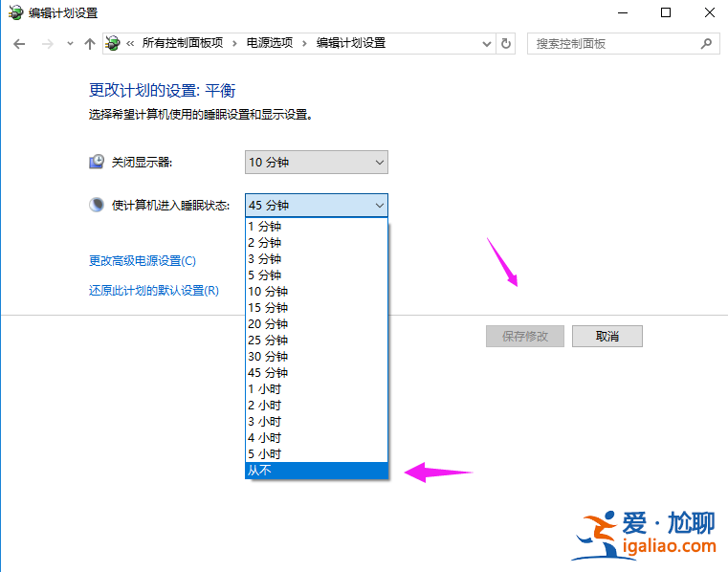Image resolution: width=728 pixels, height=572 pixels.
Task: Click the 取消 button
Action: tap(607, 336)
